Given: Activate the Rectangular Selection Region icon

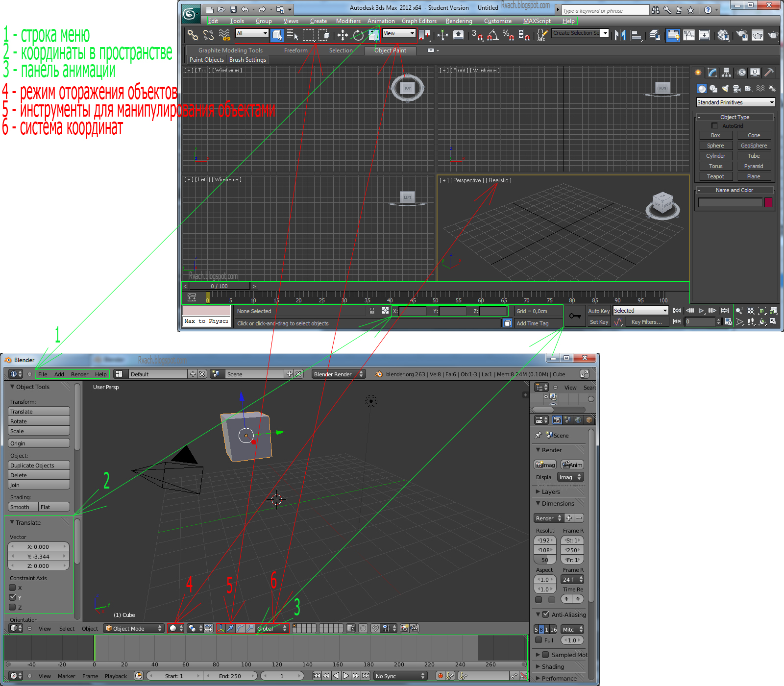Looking at the screenshot, I should [x=308, y=34].
